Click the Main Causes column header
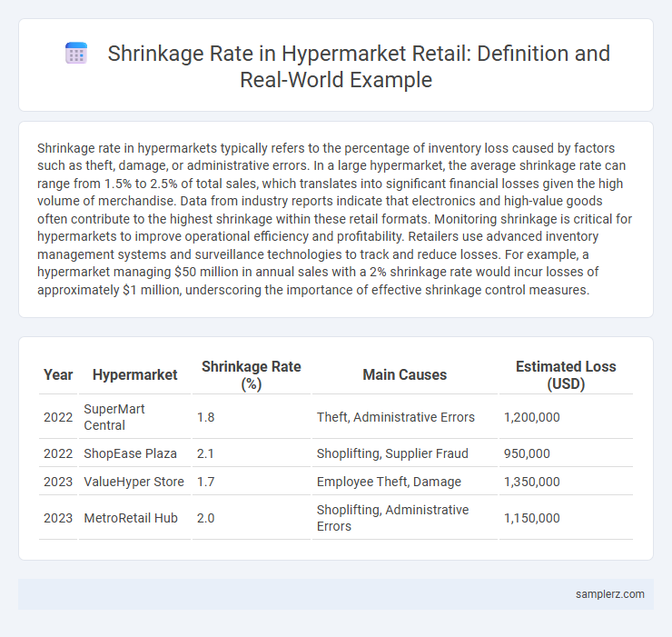Viewport: 672px width, 637px height. 405,375
